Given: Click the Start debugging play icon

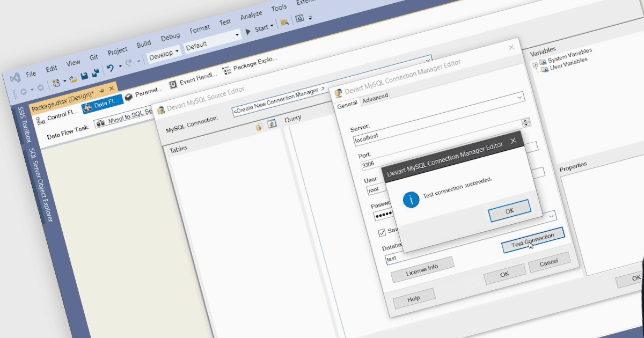Looking at the screenshot, I should [x=248, y=32].
